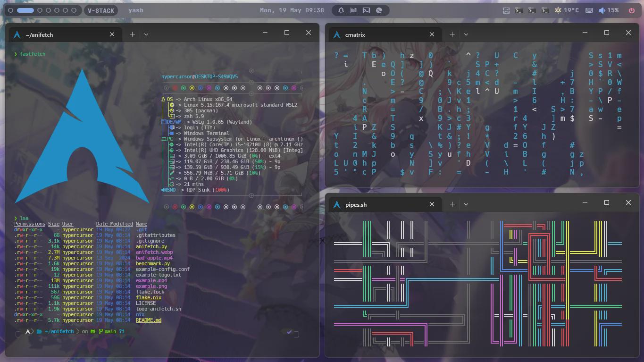The image size is (644, 362).
Task: Click the README.md file name
Action: [x=149, y=320]
